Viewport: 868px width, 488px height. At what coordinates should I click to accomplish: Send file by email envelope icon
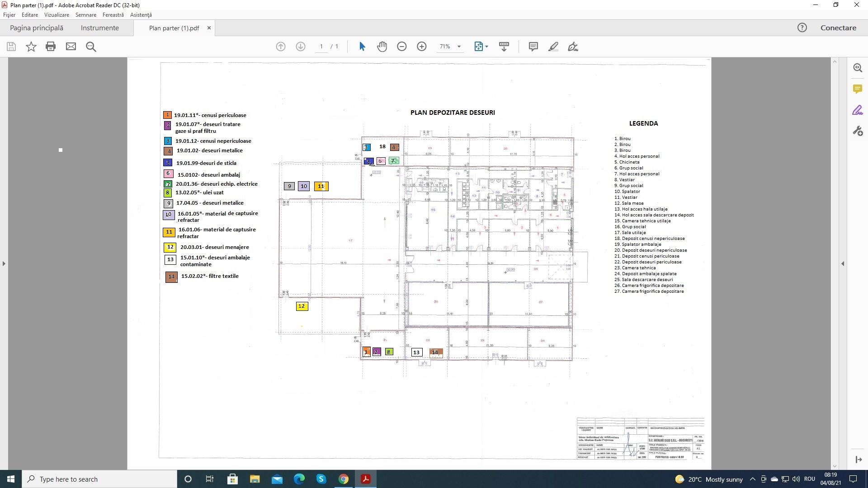tap(71, 47)
